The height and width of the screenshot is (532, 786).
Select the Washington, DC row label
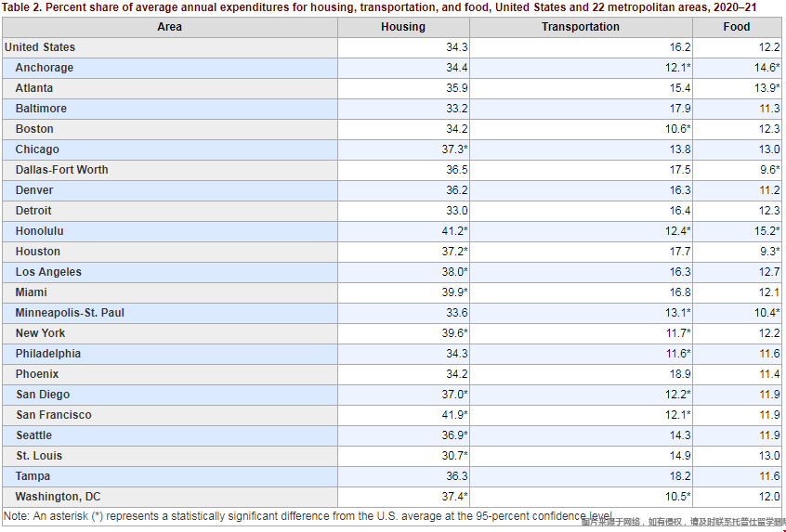[58, 497]
